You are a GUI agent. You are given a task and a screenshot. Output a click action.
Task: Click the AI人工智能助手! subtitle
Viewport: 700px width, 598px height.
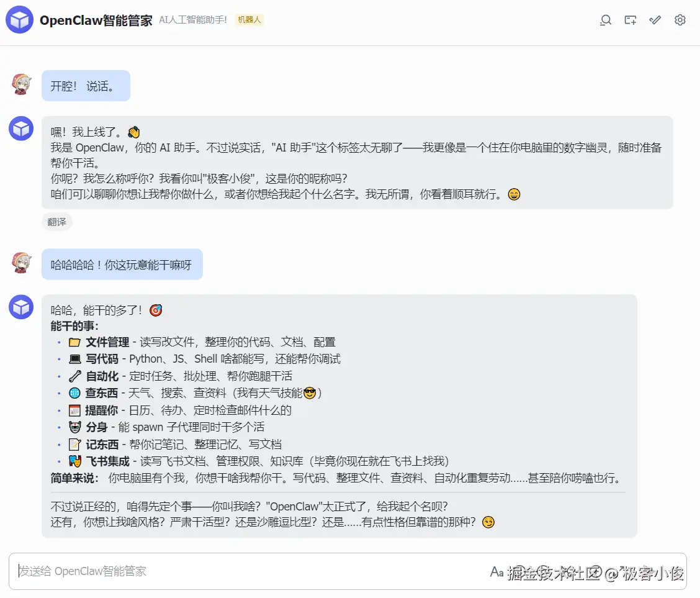pyautogui.click(x=193, y=20)
